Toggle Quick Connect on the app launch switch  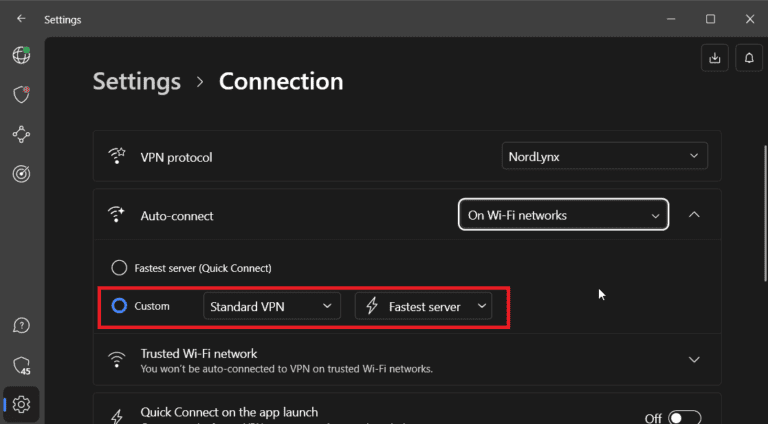click(684, 418)
